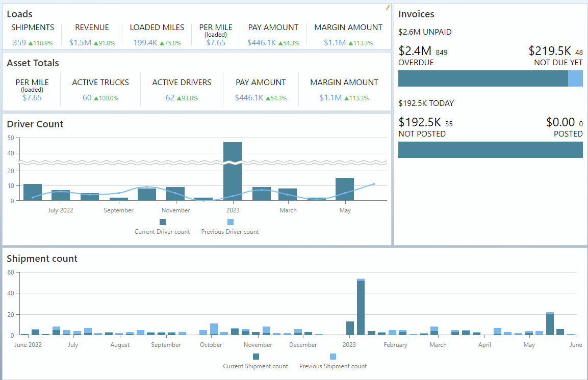588x380 pixels.
Task: Open the $2.4M overdue invoices amount
Action: point(415,51)
